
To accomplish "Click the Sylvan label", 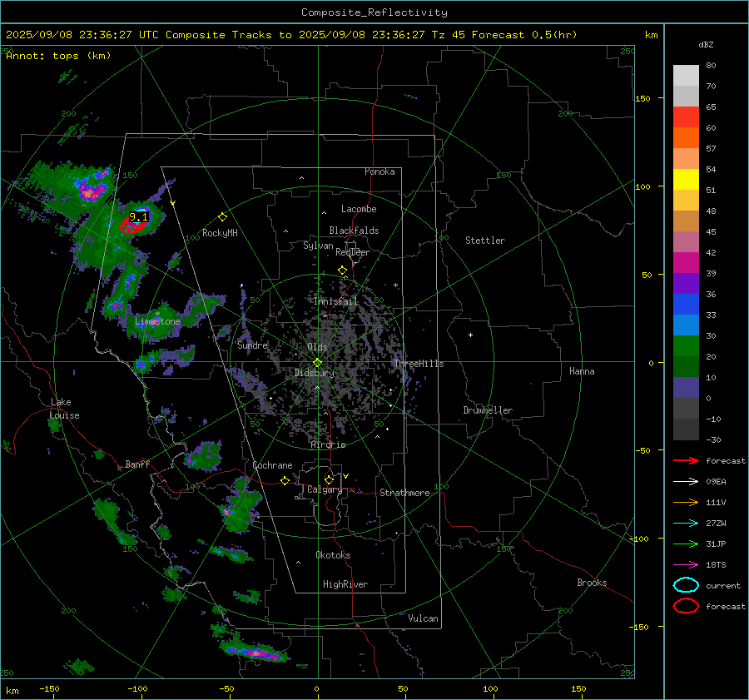I will click(x=318, y=246).
